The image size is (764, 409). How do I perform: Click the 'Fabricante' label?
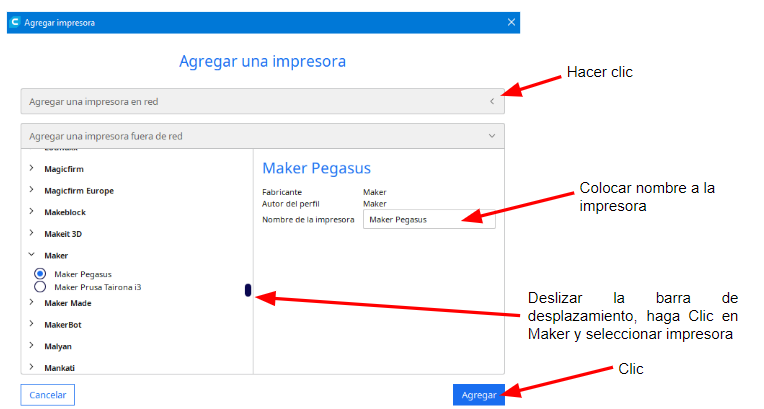click(x=282, y=192)
